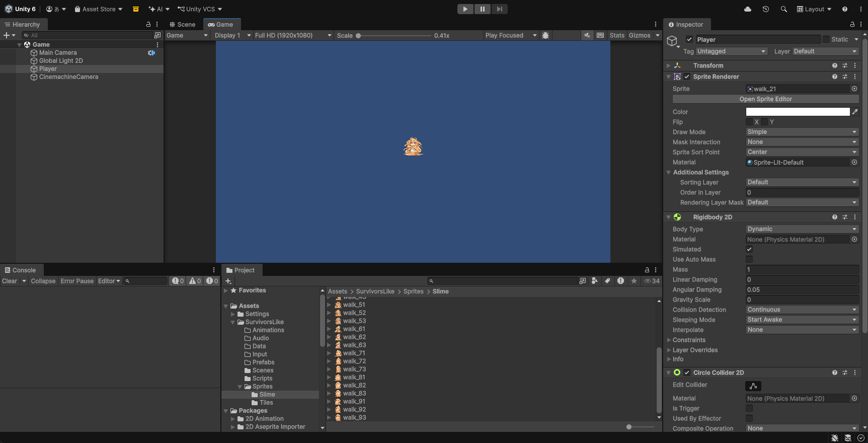Toggle Player active checkbox
The height and width of the screenshot is (443, 868).
point(689,39)
